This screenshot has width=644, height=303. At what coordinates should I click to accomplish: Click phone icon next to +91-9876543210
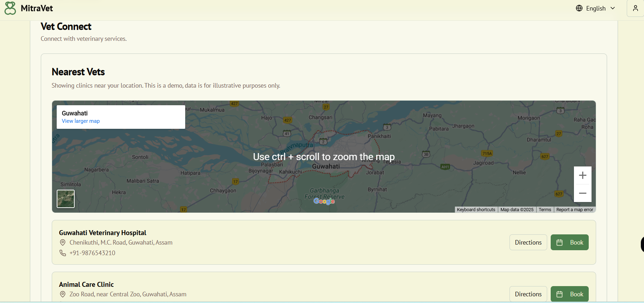[x=63, y=253]
